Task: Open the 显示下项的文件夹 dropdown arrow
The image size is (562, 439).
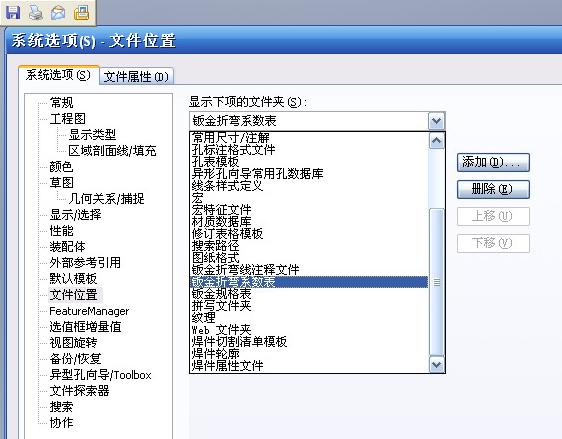Action: (436, 121)
